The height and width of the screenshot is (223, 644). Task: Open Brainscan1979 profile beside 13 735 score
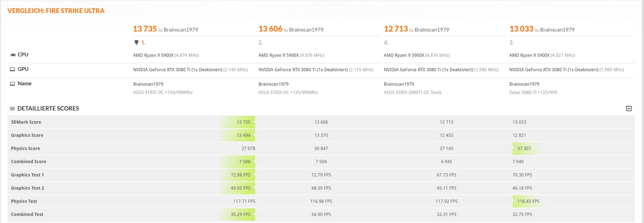point(181,30)
